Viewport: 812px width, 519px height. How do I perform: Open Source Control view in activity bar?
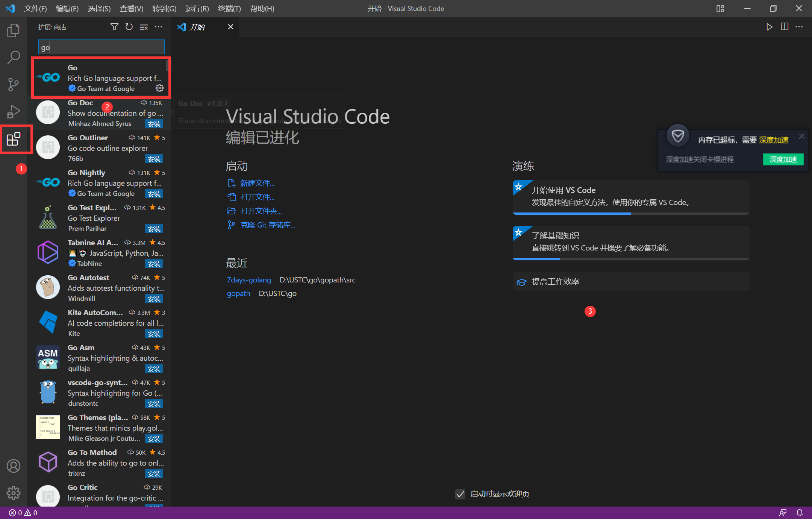pyautogui.click(x=14, y=85)
